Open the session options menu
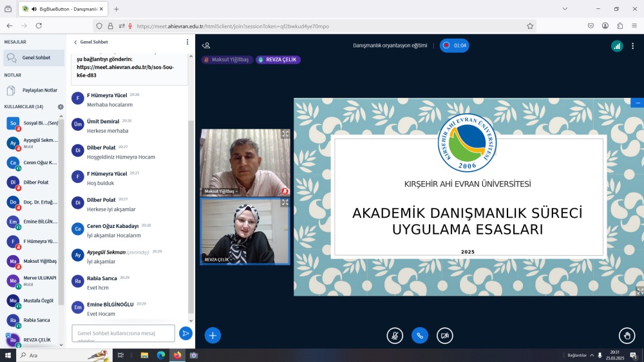This screenshot has height=362, width=644. point(632,46)
